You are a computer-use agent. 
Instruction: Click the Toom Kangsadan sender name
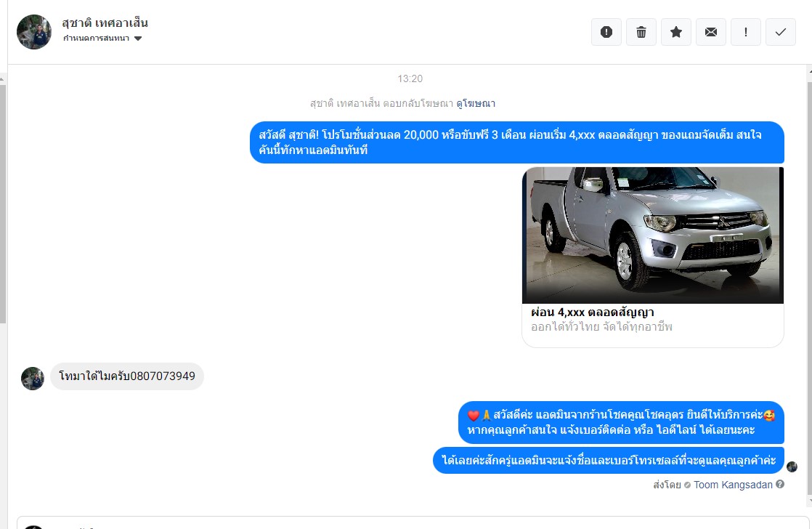tap(733, 485)
